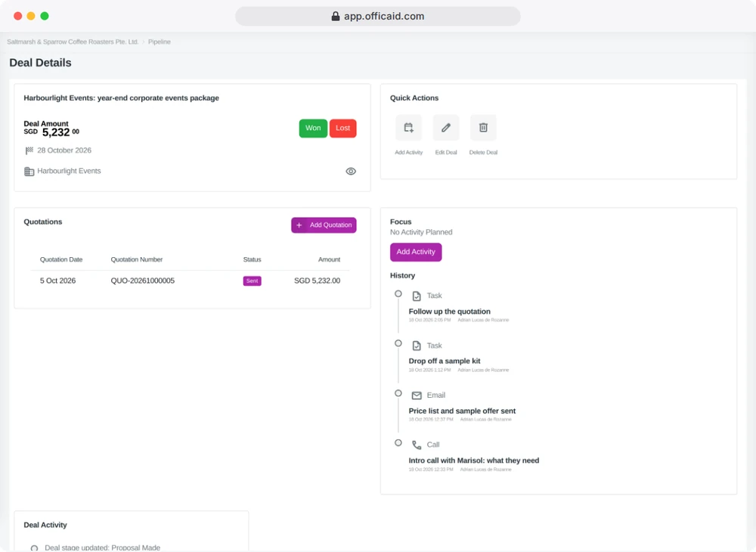Open the Price list and sample offer sent email
The image size is (756, 552).
[x=462, y=411]
